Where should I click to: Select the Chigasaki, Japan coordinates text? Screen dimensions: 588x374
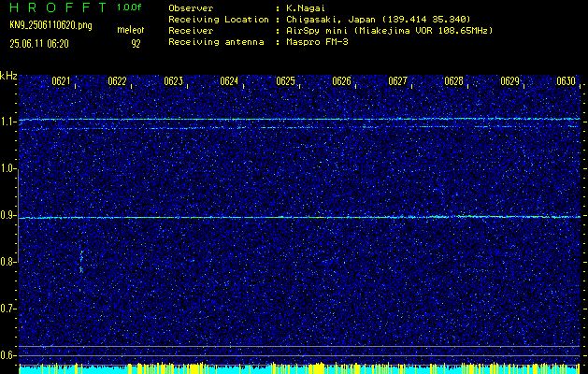379,20
